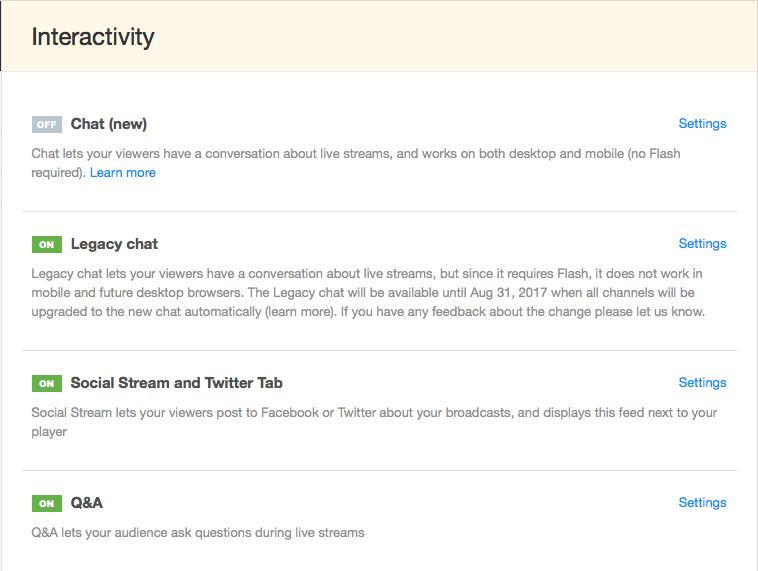The image size is (758, 571).
Task: Open Settings for Legacy chat
Action: pyautogui.click(x=702, y=244)
